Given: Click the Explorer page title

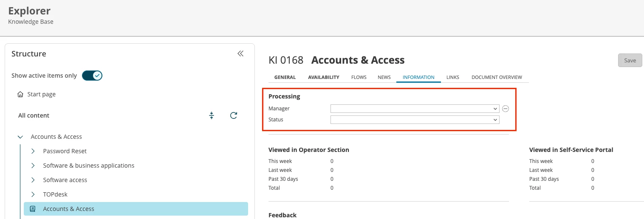Looking at the screenshot, I should [x=29, y=11].
